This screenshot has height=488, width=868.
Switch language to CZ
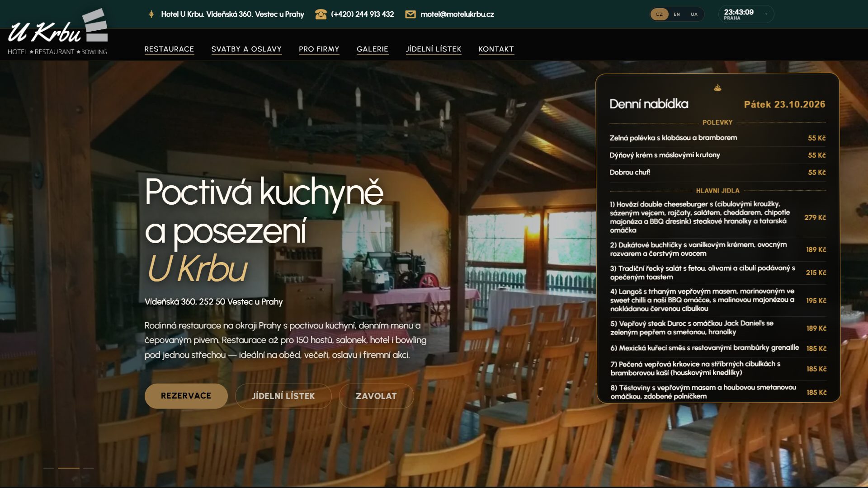pos(659,14)
